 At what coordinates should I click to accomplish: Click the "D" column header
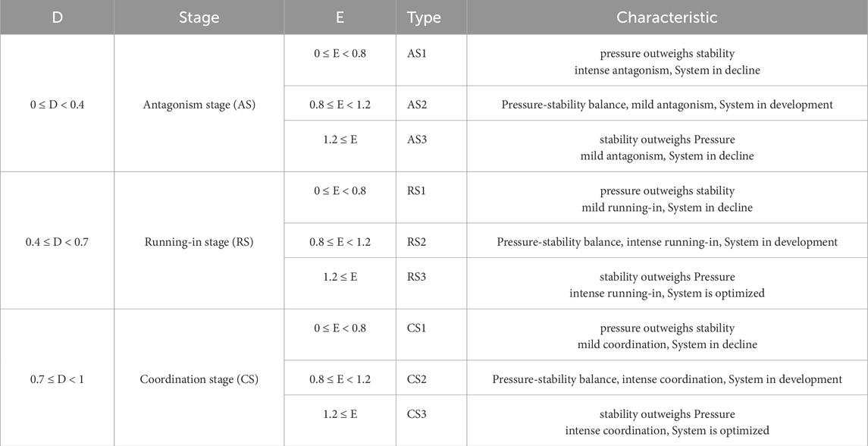click(x=57, y=17)
